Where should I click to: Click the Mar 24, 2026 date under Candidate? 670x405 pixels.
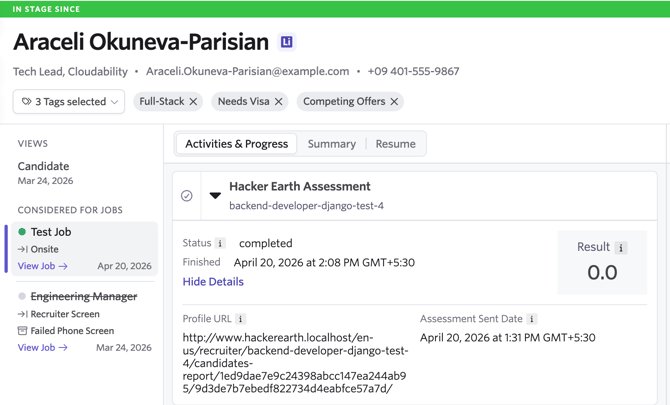[45, 181]
